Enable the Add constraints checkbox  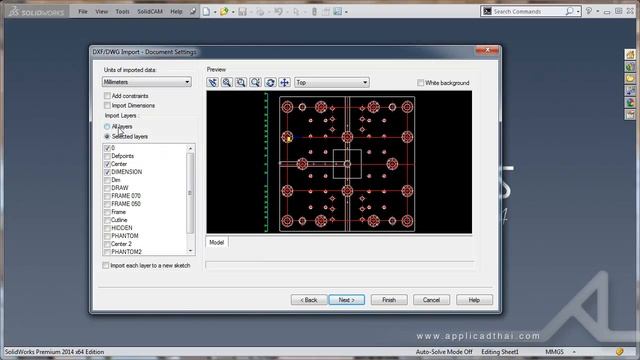[x=107, y=96]
